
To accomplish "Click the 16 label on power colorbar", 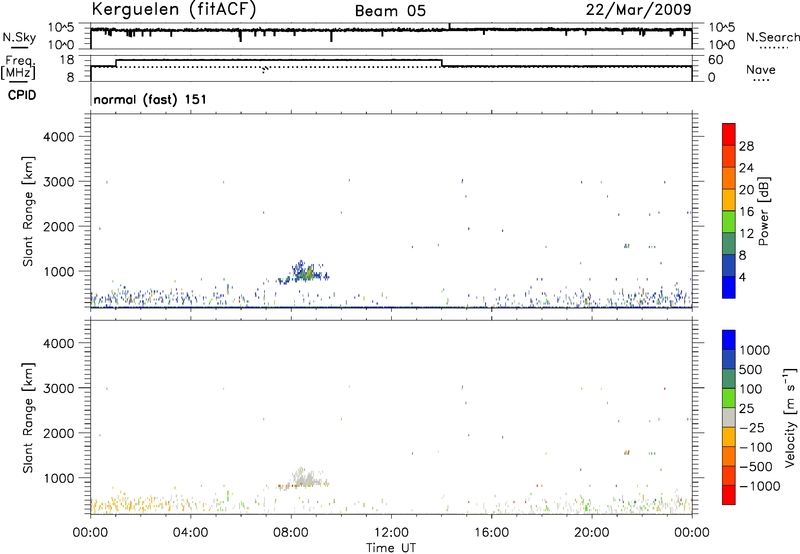I will tap(746, 212).
